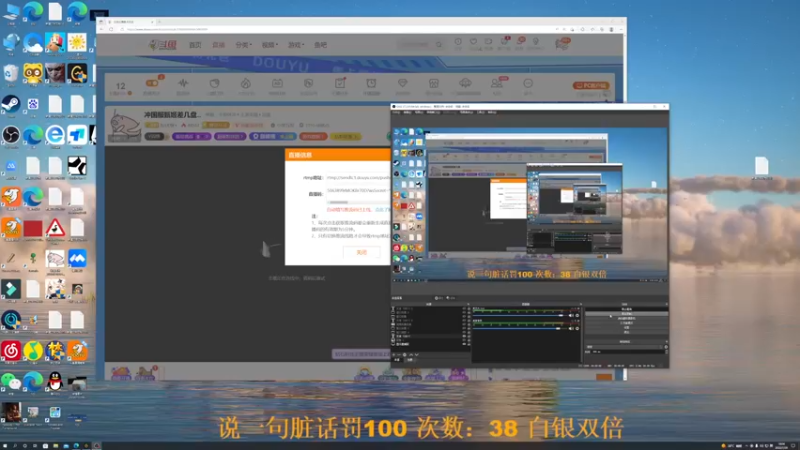Open the follow heart icon in Douyu header

click(x=473, y=42)
